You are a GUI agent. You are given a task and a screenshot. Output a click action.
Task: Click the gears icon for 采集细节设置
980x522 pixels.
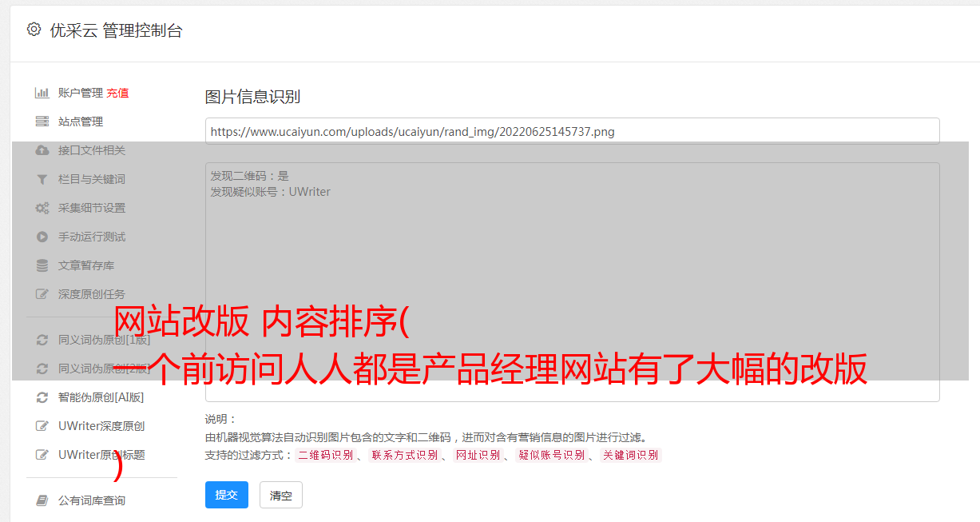[x=42, y=208]
